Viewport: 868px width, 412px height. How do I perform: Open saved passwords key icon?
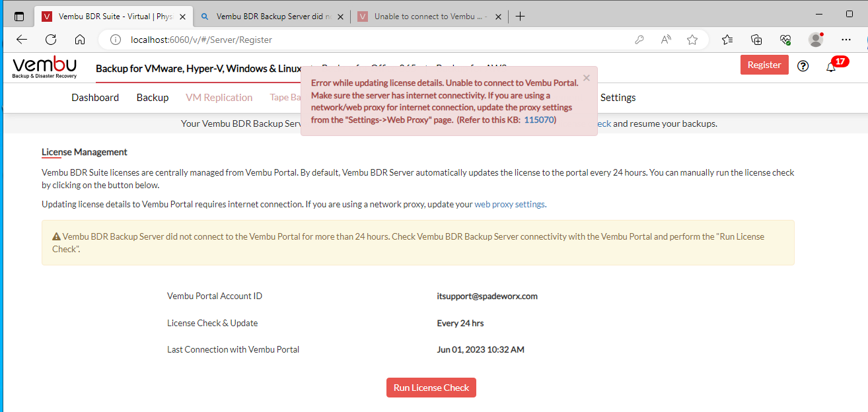point(639,40)
